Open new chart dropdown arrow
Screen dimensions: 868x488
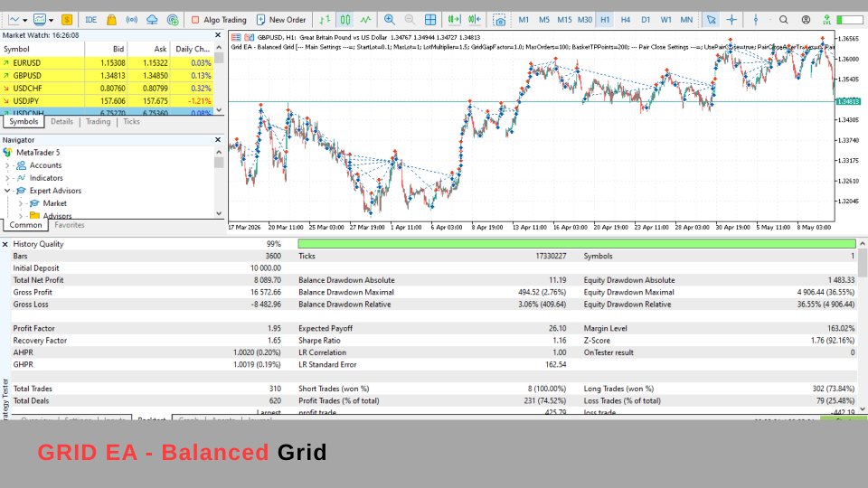[25, 21]
